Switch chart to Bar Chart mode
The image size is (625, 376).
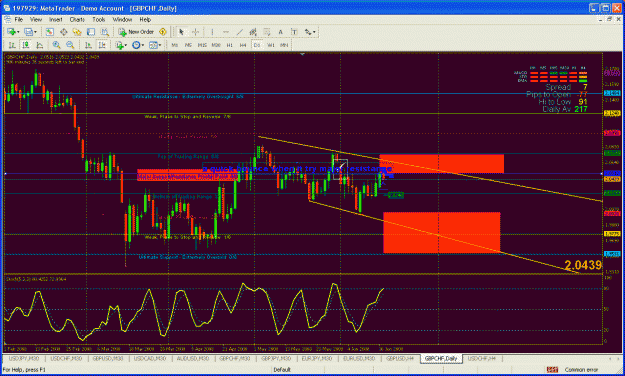[12, 45]
